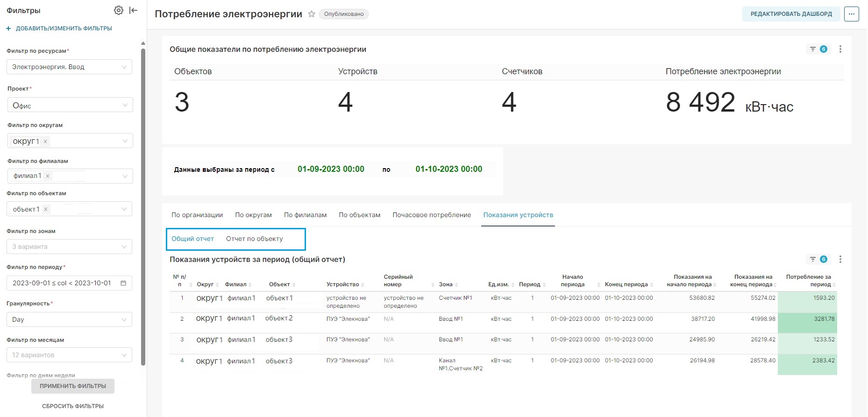Remove филиал1 tag from branch filter

[48, 176]
